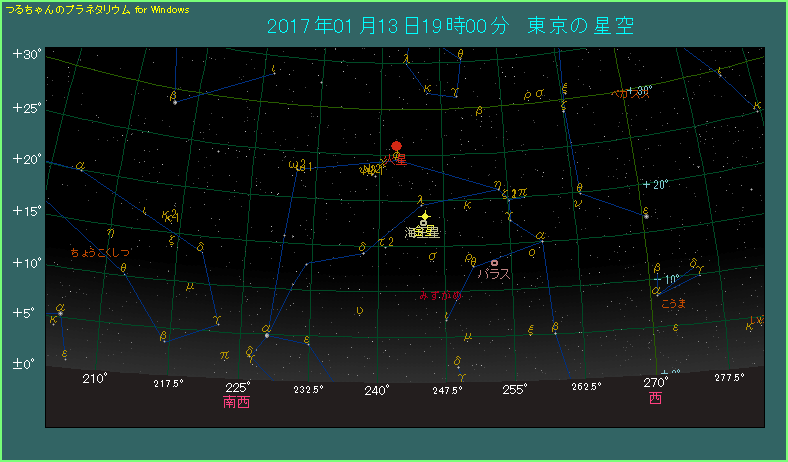The width and height of the screenshot is (788, 462).
Task: Click the 240° azimuth label
Action: [x=377, y=390]
